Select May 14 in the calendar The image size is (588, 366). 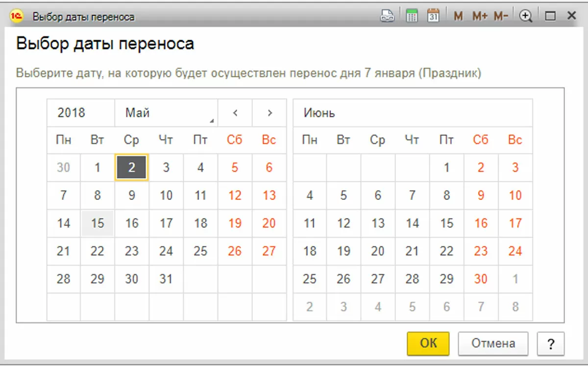pos(63,223)
